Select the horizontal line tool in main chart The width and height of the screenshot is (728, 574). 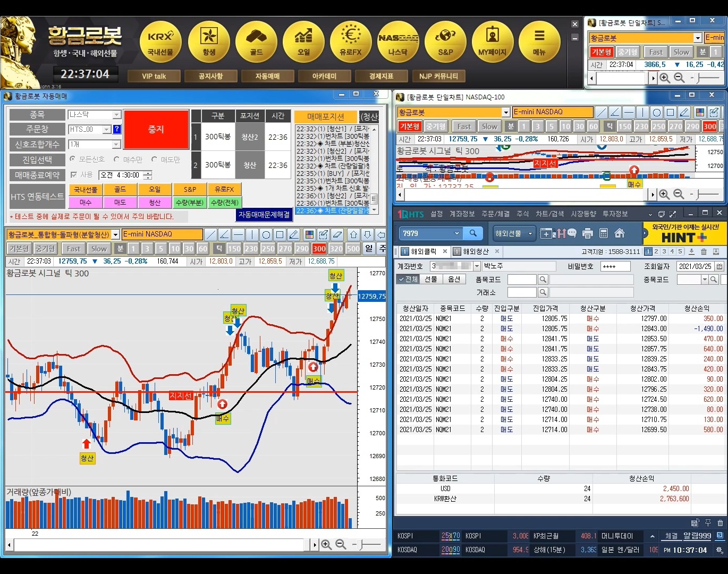238,234
